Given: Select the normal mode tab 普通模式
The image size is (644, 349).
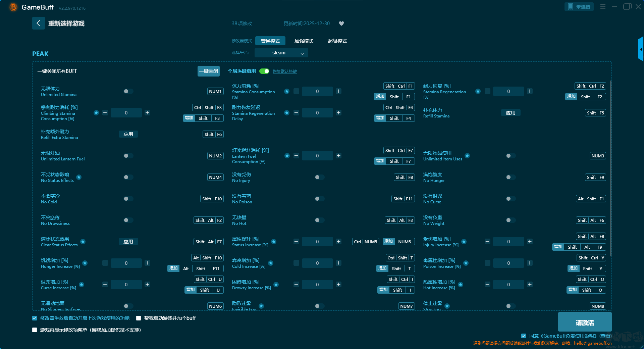Looking at the screenshot, I should [270, 41].
